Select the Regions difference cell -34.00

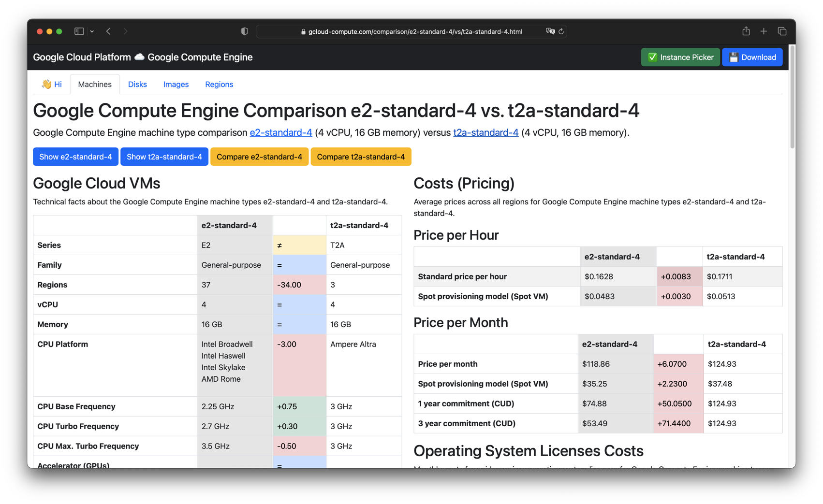point(299,285)
